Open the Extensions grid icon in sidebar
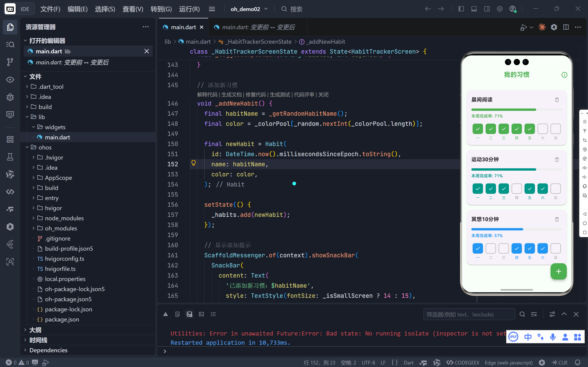 pyautogui.click(x=10, y=139)
